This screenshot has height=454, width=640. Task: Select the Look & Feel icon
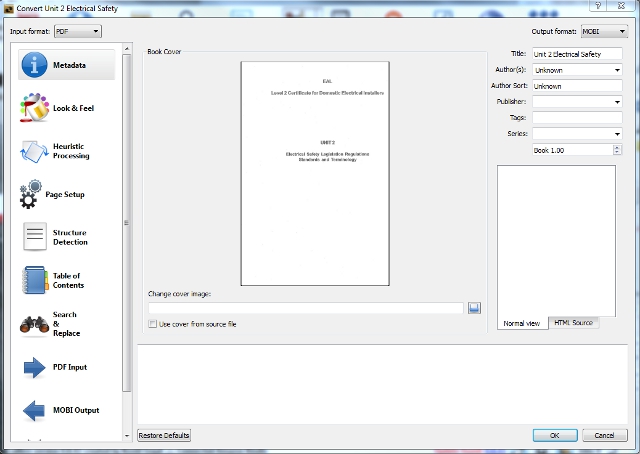[x=35, y=108]
